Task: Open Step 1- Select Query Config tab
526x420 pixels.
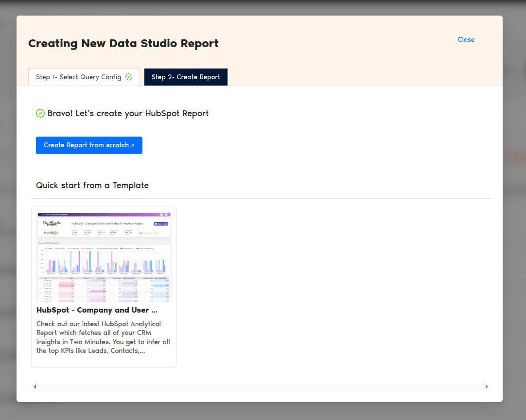Action: click(x=84, y=77)
